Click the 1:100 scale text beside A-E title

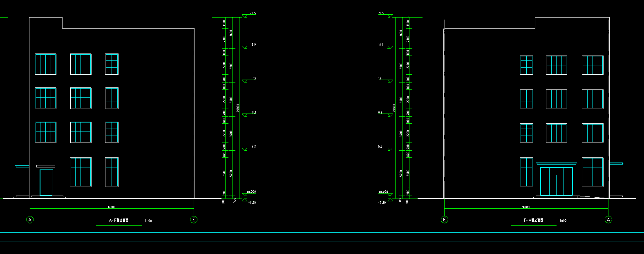pyautogui.click(x=148, y=221)
